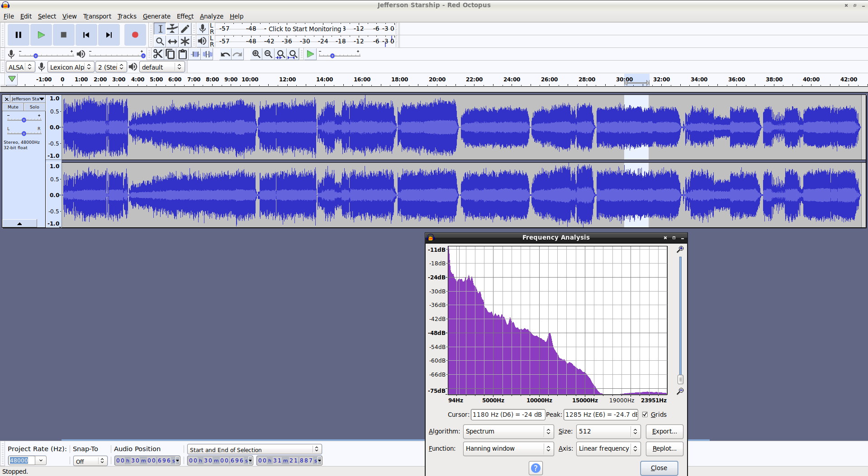Click zoom in icon on spectrum plot
Viewport: 868px width, 476px height.
click(680, 249)
